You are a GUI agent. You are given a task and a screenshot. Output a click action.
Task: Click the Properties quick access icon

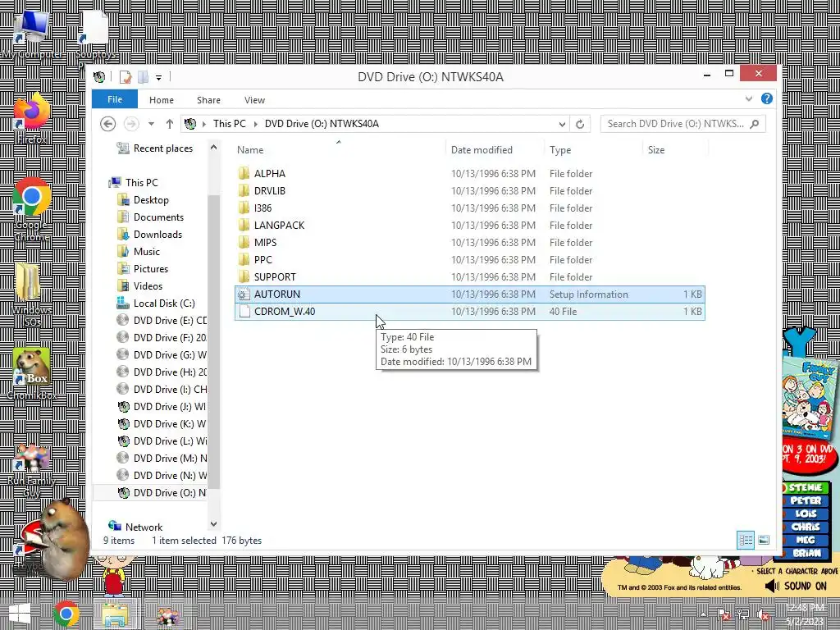click(125, 77)
